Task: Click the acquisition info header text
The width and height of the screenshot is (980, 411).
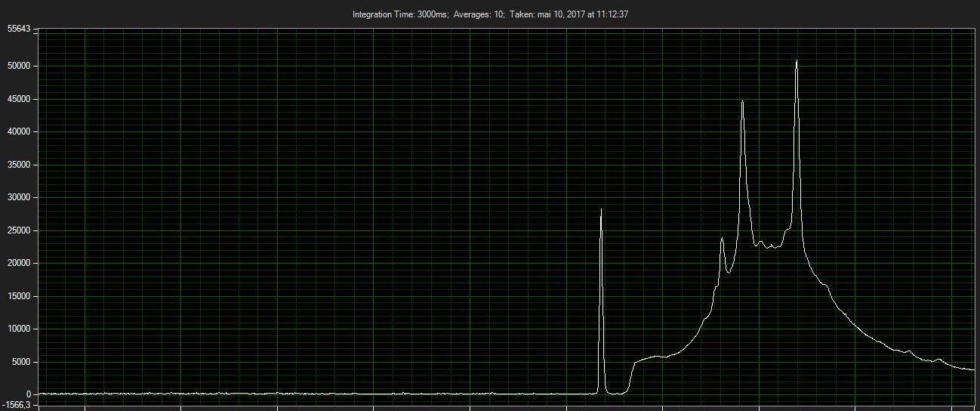Action: [x=490, y=14]
